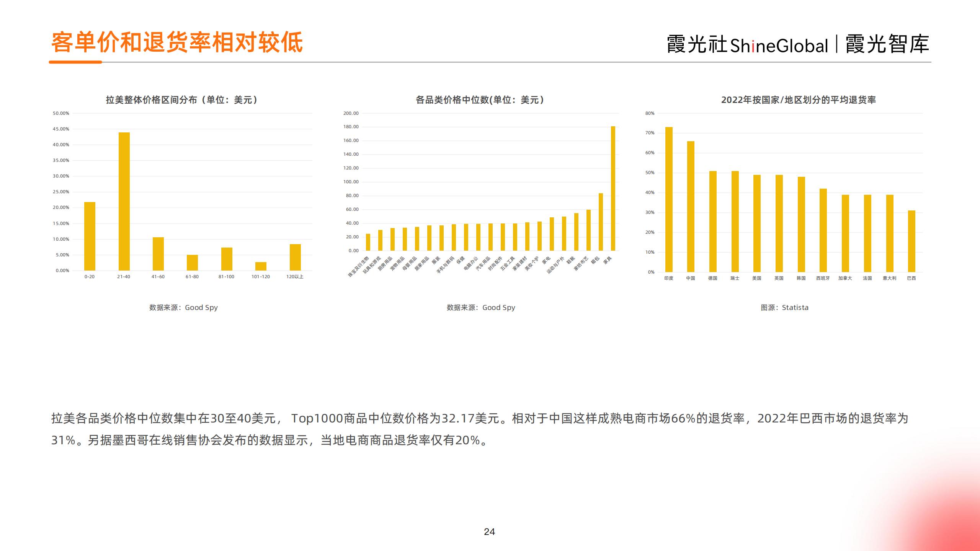
Task: Click the 五金工具 category label
Action: [508, 264]
